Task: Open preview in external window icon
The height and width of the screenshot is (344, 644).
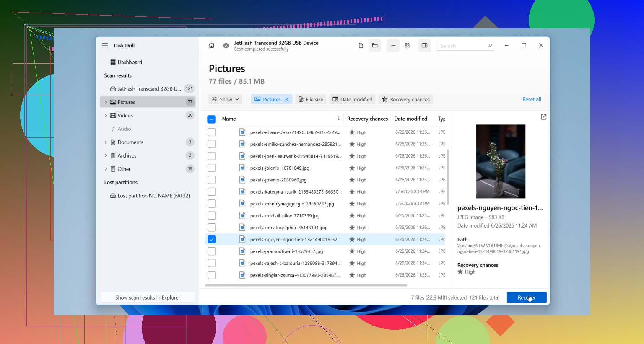Action: coord(543,117)
